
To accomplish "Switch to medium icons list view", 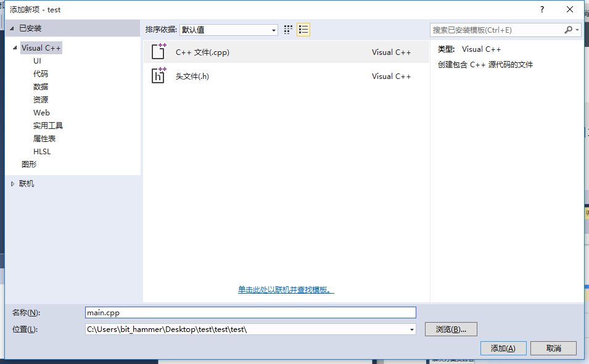I will click(303, 30).
